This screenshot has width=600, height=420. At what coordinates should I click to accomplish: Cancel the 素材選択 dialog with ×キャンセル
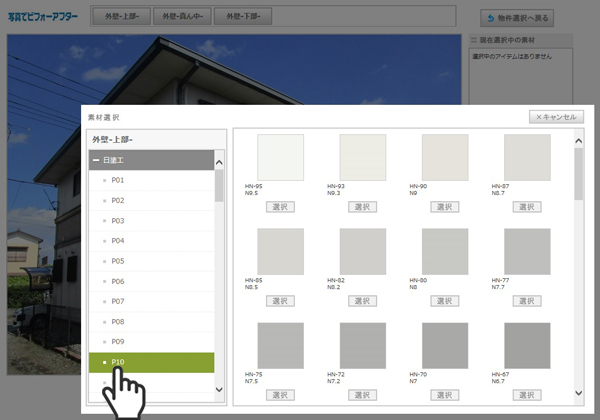(x=555, y=117)
